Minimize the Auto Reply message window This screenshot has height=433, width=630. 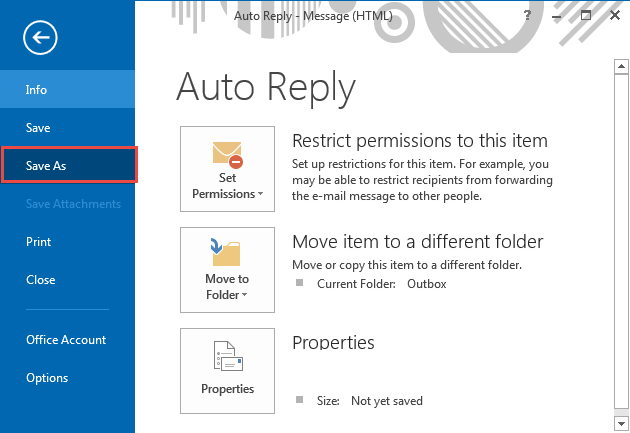click(558, 16)
